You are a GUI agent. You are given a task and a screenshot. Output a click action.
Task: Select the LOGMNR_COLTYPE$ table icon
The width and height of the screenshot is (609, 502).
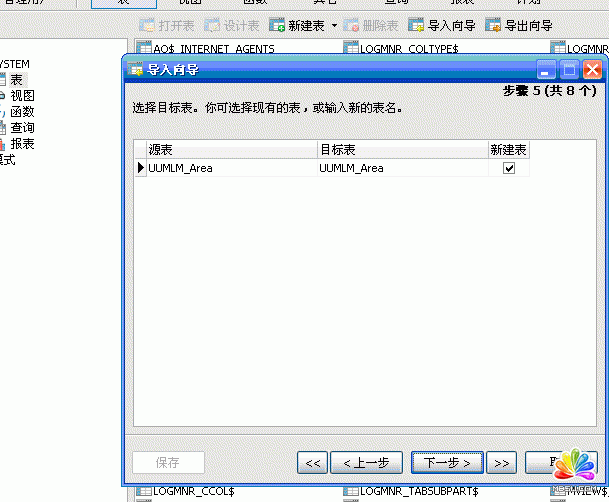[351, 48]
